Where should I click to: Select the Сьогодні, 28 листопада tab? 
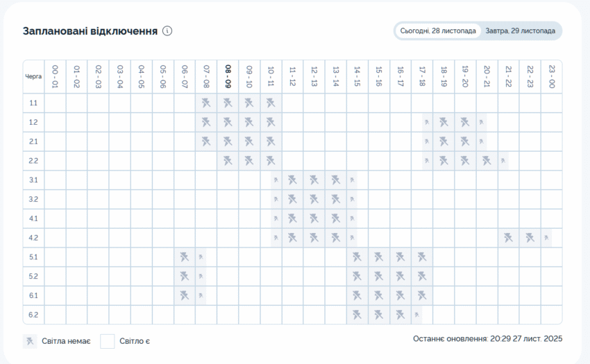coord(438,31)
